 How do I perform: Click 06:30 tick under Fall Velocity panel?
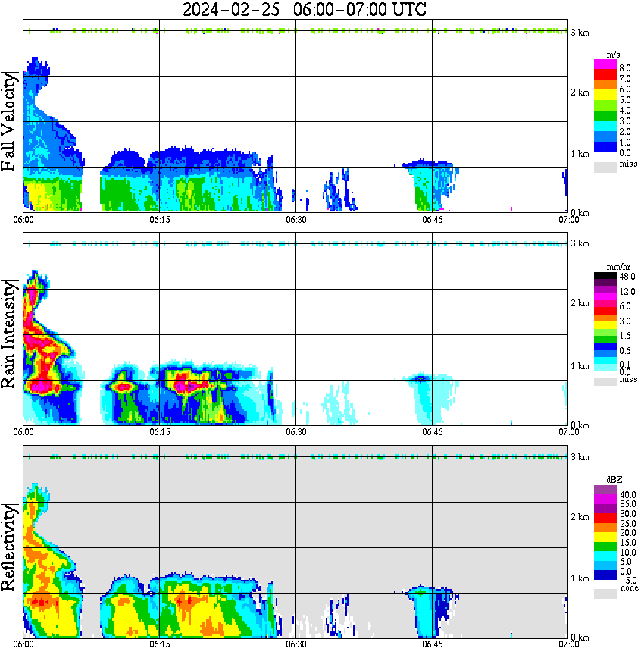click(296, 220)
